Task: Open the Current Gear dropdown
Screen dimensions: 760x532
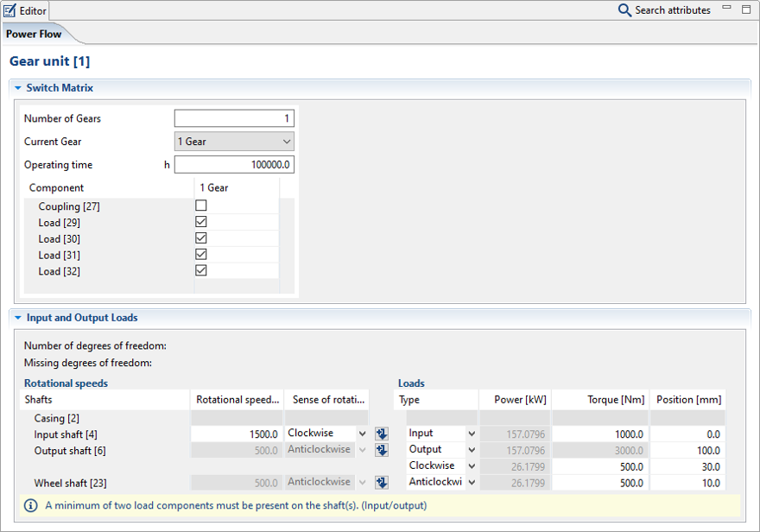Action: pyautogui.click(x=234, y=142)
